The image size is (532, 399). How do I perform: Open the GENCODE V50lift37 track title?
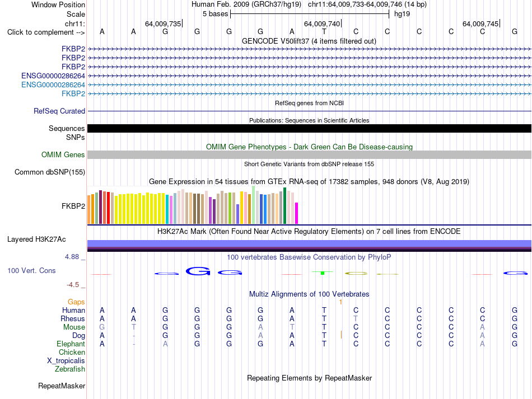coord(309,41)
